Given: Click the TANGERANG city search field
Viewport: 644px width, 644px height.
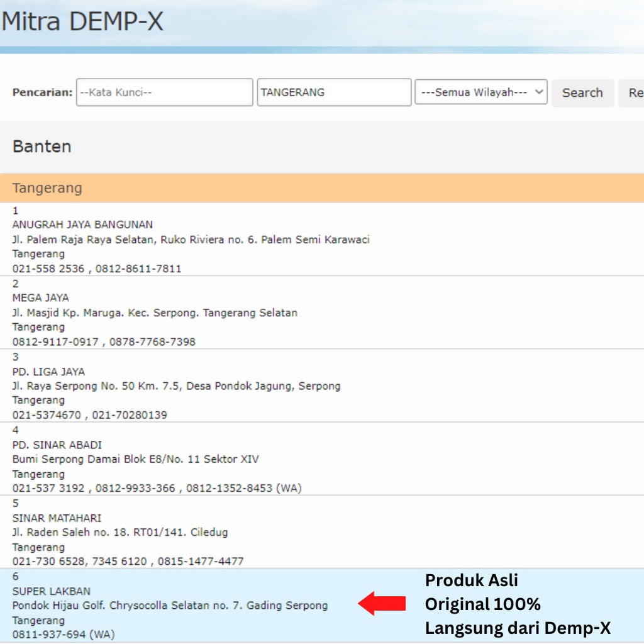Looking at the screenshot, I should click(x=334, y=92).
